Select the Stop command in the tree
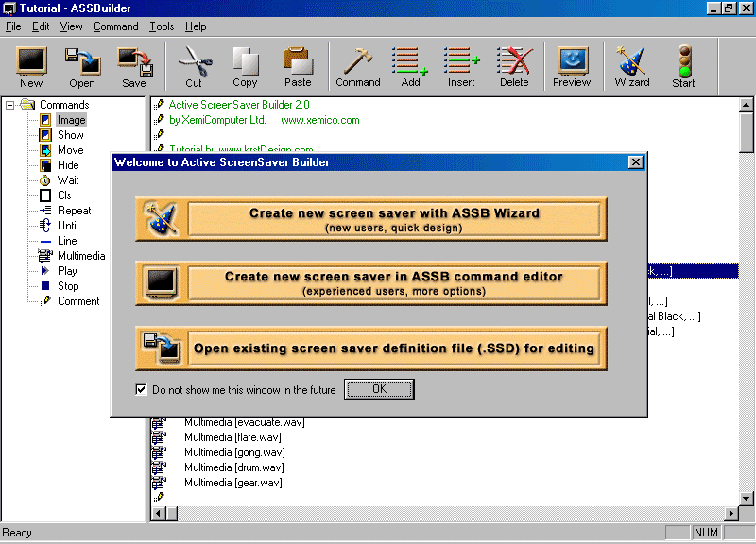Image resolution: width=756 pixels, height=544 pixels. click(x=68, y=286)
